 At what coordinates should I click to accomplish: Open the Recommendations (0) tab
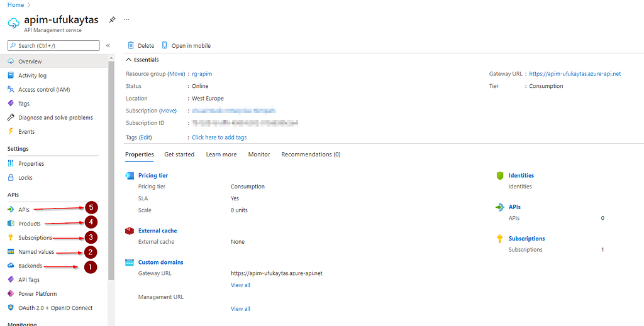(311, 155)
